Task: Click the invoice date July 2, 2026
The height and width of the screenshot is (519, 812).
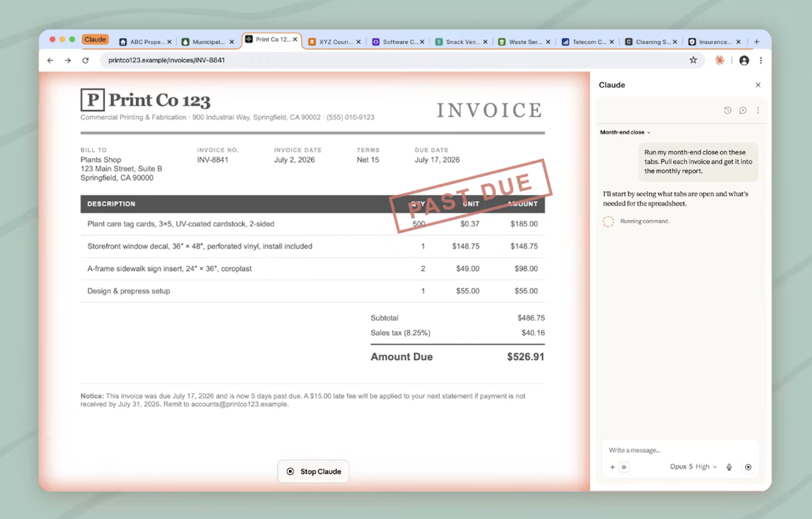Action: pos(294,160)
